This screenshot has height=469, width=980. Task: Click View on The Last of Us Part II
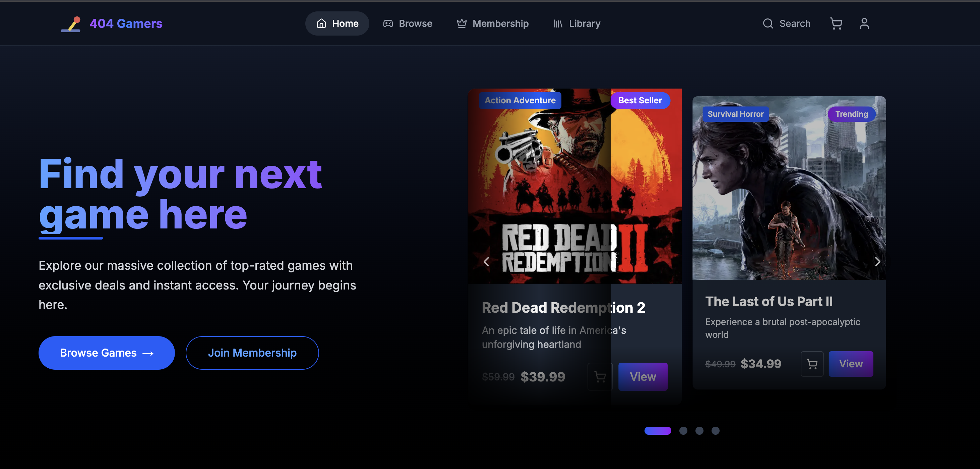851,364
